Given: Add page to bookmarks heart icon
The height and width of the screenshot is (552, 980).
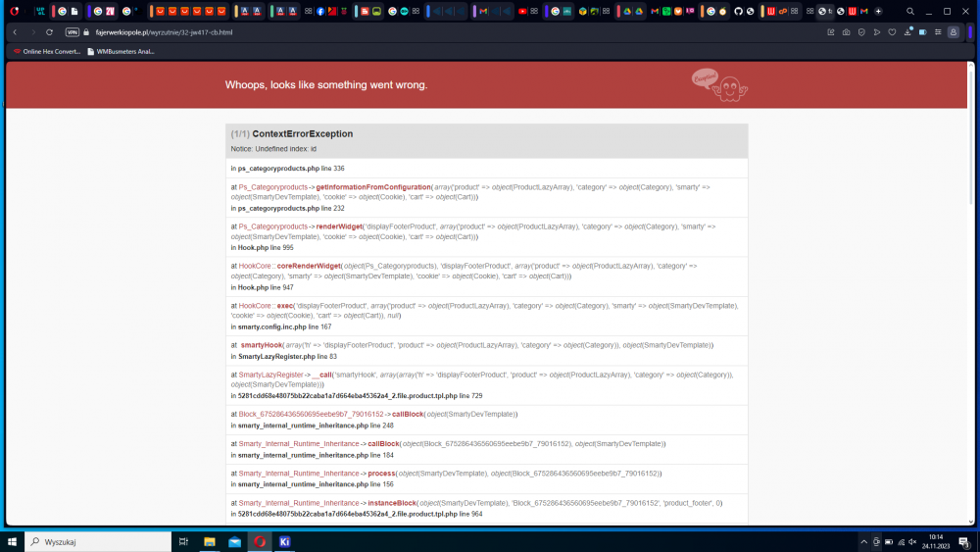Looking at the screenshot, I should [892, 32].
